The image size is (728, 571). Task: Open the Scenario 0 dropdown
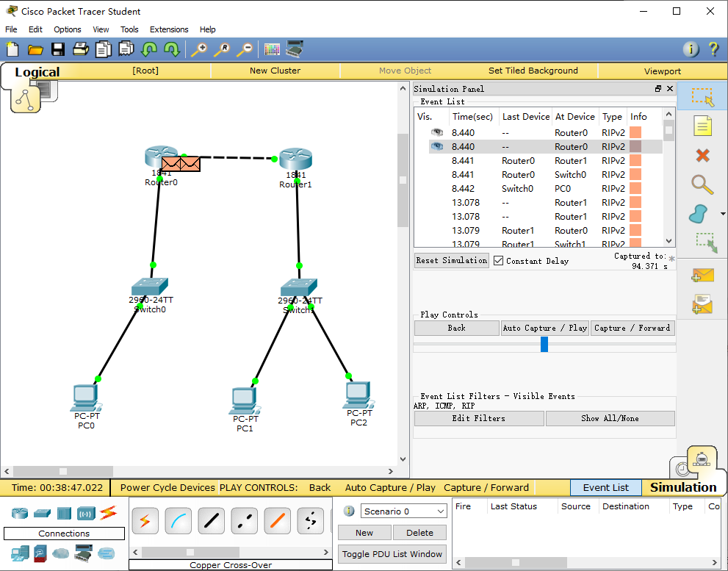403,511
